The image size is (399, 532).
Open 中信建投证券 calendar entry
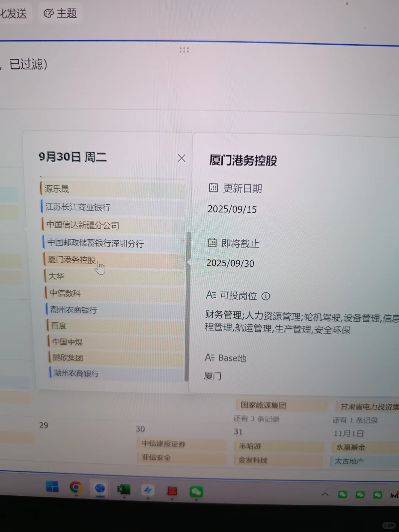tap(181, 444)
